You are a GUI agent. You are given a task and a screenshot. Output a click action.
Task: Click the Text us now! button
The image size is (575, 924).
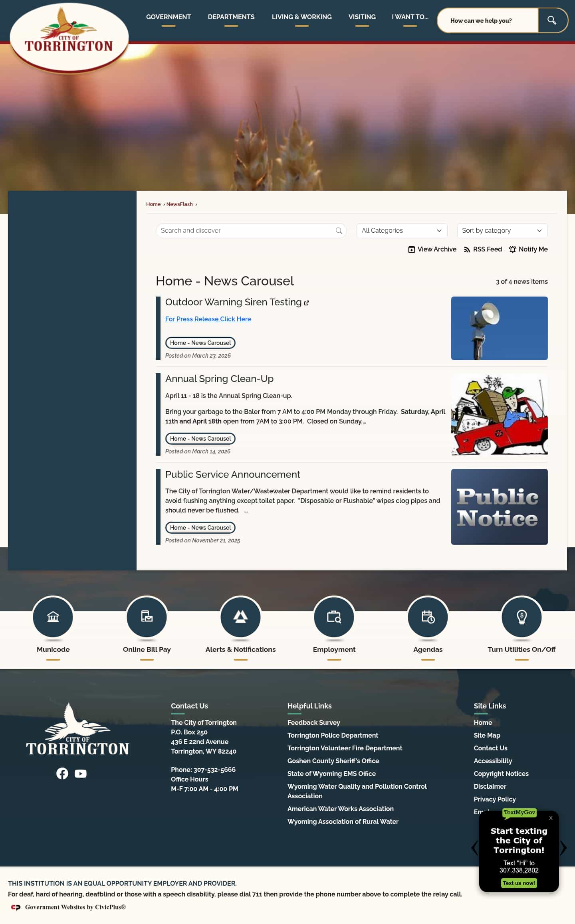519,883
